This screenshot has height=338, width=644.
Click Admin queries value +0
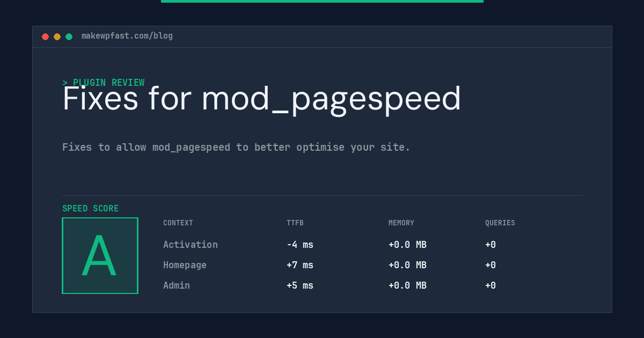491,285
